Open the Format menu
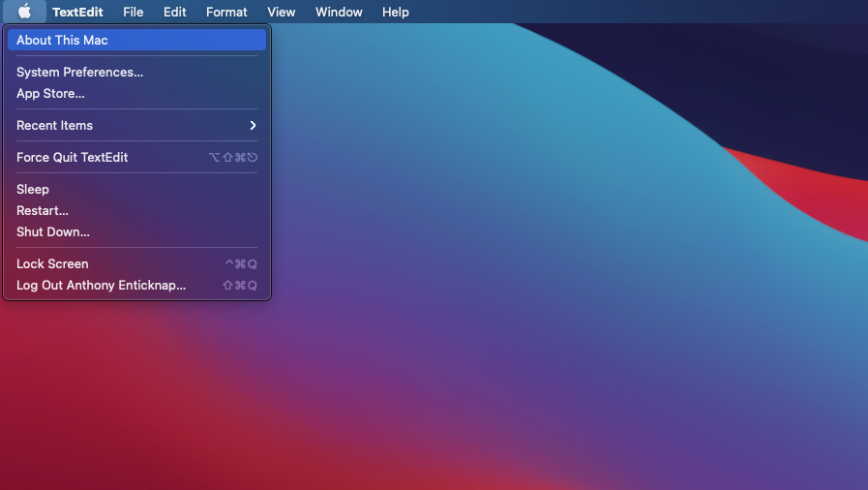Image resolution: width=868 pixels, height=490 pixels. [226, 12]
